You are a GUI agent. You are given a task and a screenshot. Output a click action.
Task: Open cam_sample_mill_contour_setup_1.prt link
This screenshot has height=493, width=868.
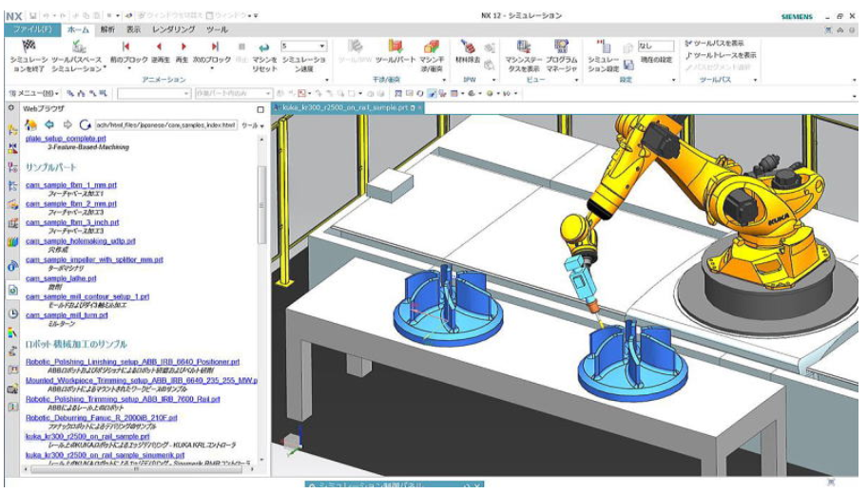pyautogui.click(x=87, y=296)
